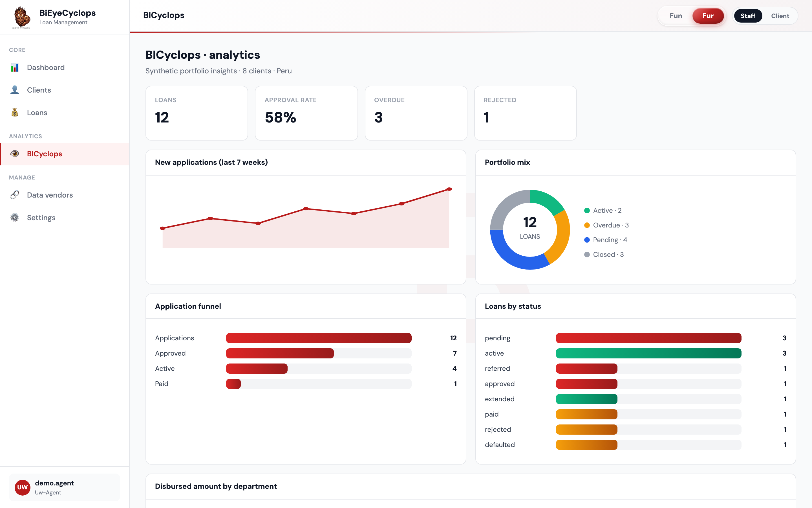Click the Active funnel bar
The width and height of the screenshot is (812, 508).
[257, 369]
